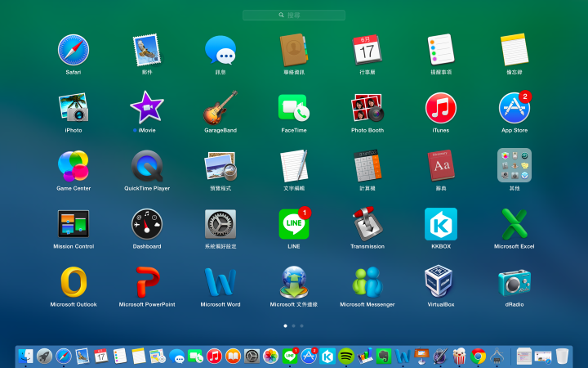This screenshot has width=588, height=368.
Task: Open Safari from the Launchpad grid
Action: [x=73, y=50]
